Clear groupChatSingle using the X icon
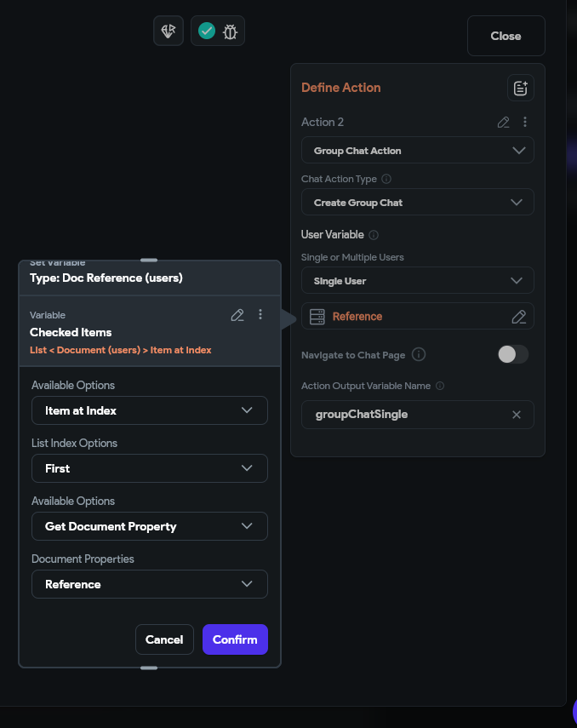The height and width of the screenshot is (728, 577). click(517, 415)
